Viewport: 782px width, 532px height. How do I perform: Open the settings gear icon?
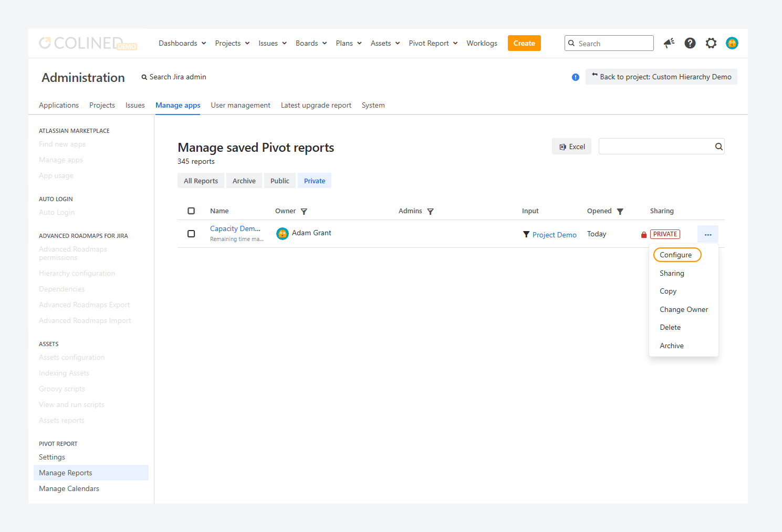click(x=711, y=43)
